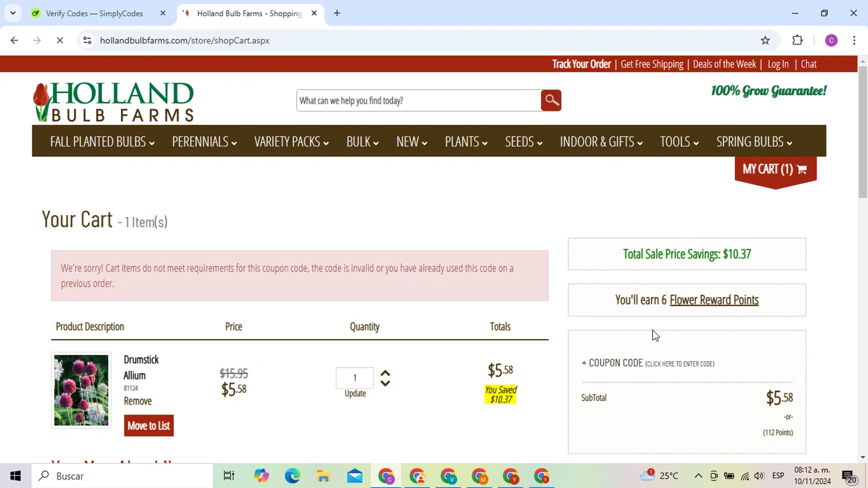868x488 pixels.
Task: Expand the New menu
Action: point(411,142)
